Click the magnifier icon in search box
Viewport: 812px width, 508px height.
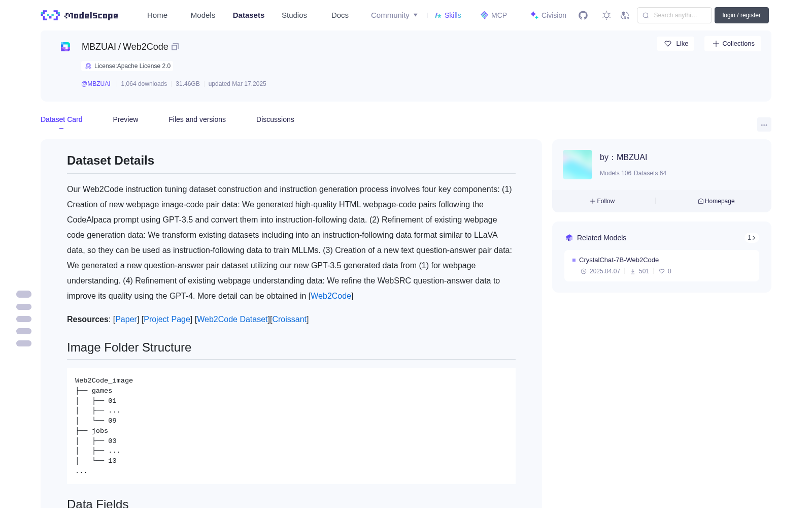tap(646, 15)
